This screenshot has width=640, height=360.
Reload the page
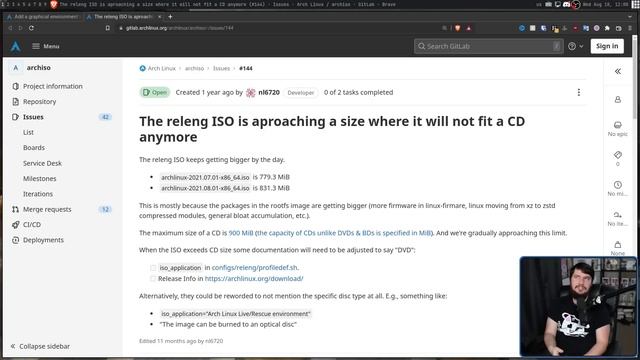(x=31, y=28)
